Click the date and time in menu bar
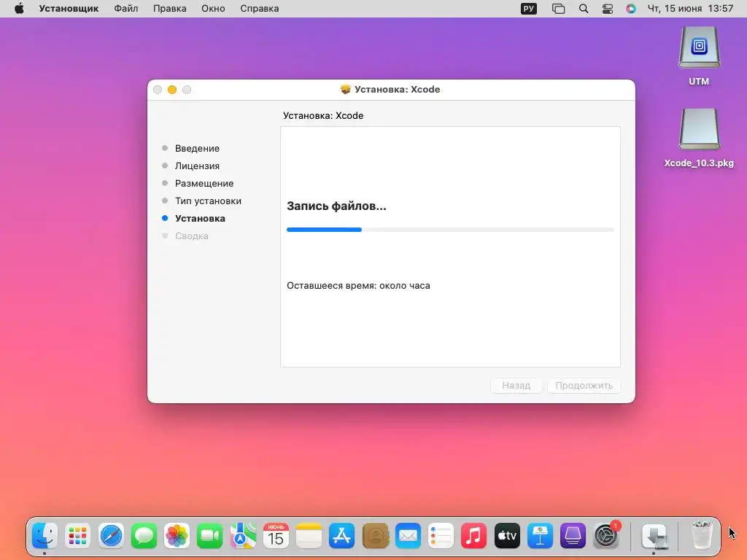Viewport: 747px width, 560px height. [690, 9]
